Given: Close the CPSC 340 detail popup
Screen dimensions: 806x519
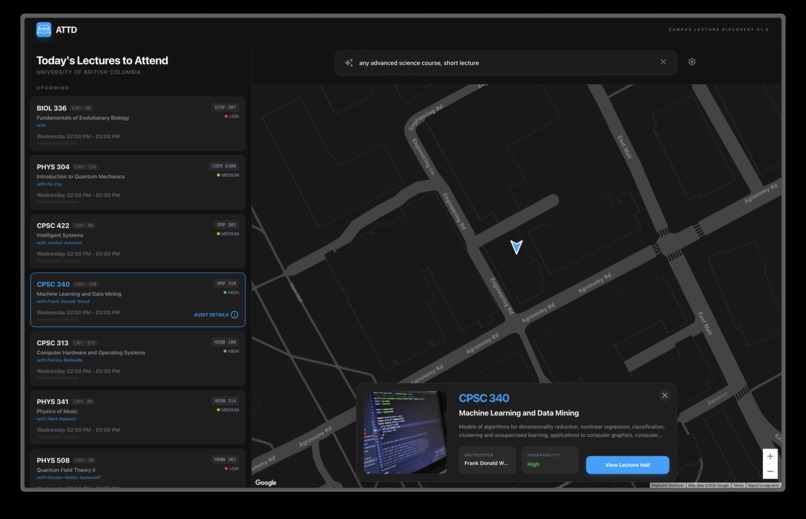Looking at the screenshot, I should [x=665, y=395].
